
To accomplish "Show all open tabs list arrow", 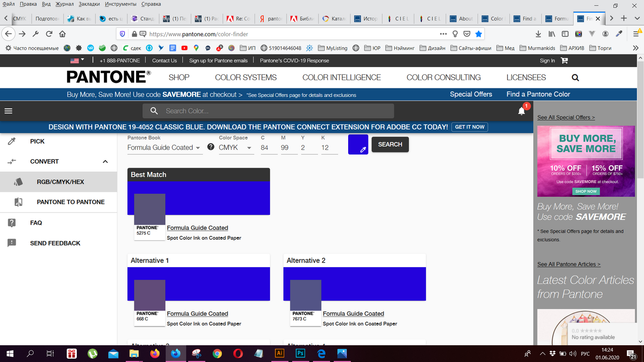I will pyautogui.click(x=637, y=18).
